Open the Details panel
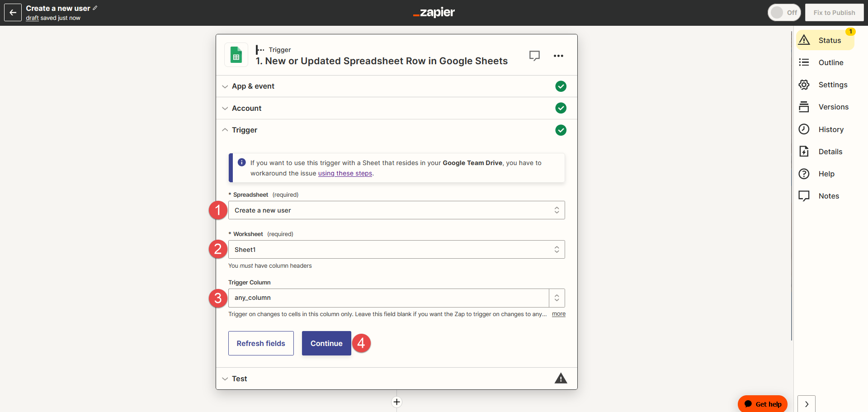The height and width of the screenshot is (412, 868). pos(825,152)
